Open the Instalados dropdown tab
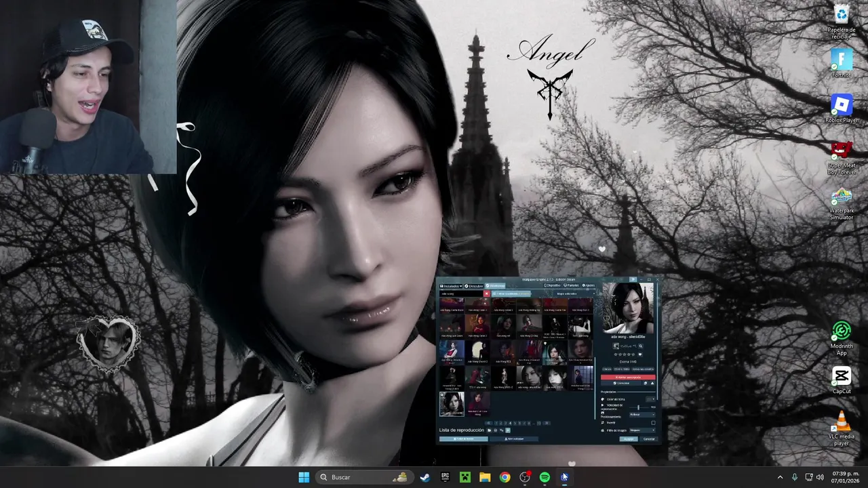This screenshot has height=488, width=868. point(451,286)
